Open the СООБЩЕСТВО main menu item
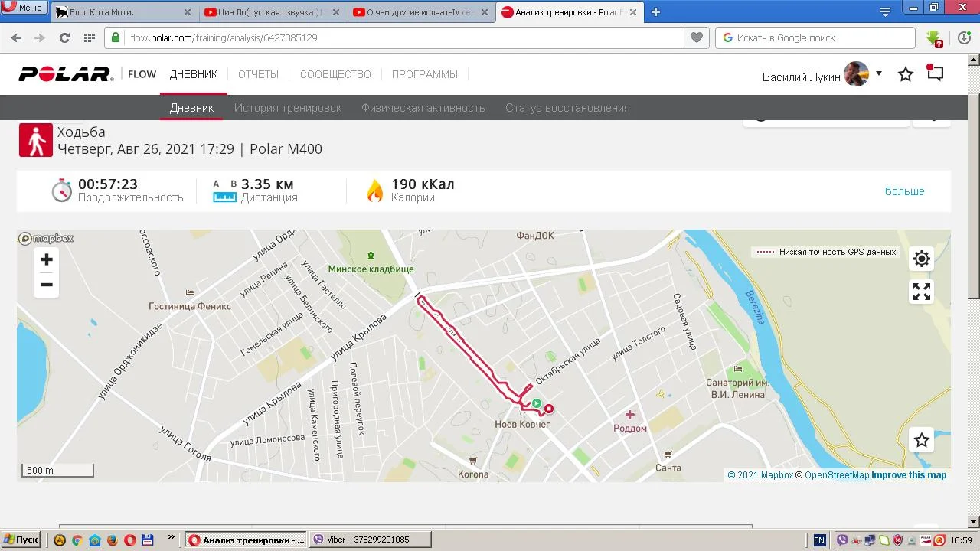The width and height of the screenshot is (980, 551). [335, 74]
